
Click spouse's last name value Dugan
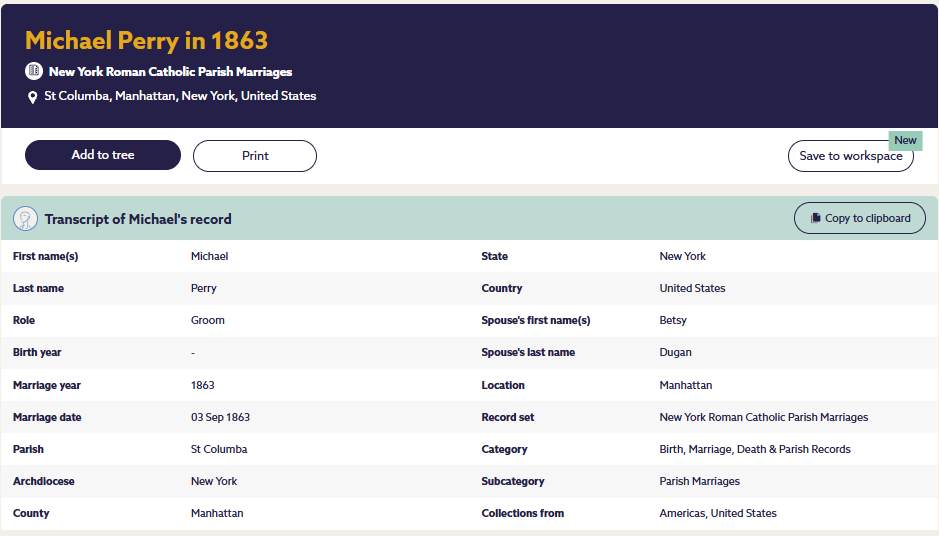676,353
